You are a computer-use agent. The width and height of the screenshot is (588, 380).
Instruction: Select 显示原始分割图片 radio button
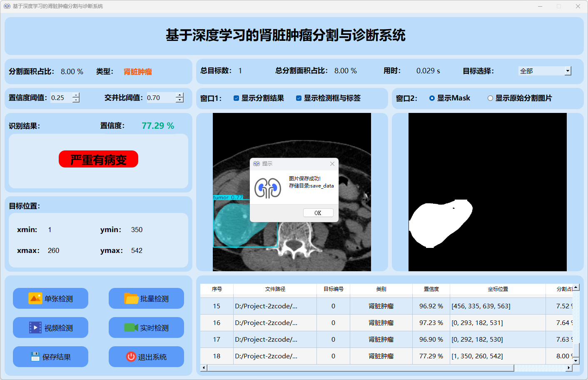490,98
